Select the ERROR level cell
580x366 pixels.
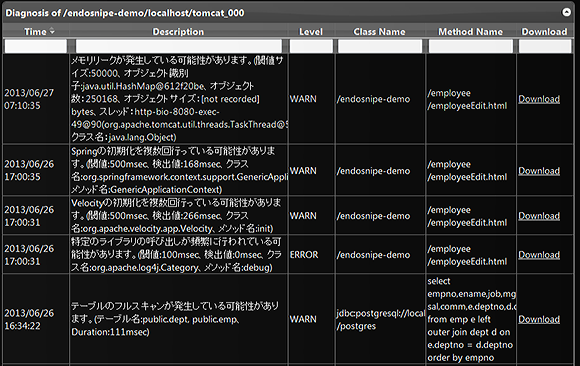click(x=311, y=255)
